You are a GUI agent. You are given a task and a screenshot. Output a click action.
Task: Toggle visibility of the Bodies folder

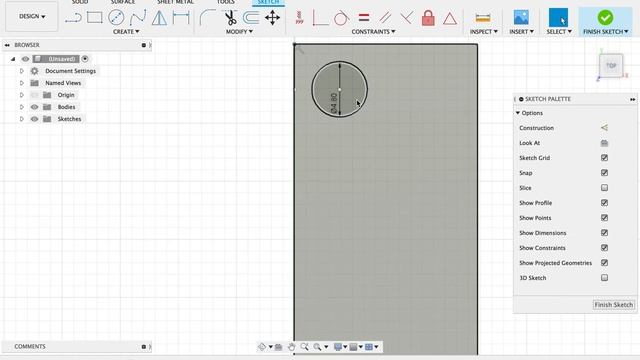tap(34, 107)
